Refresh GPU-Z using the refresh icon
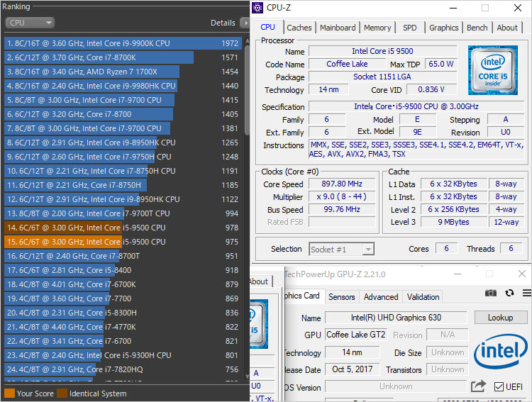This screenshot has height=402, width=532. click(x=509, y=293)
